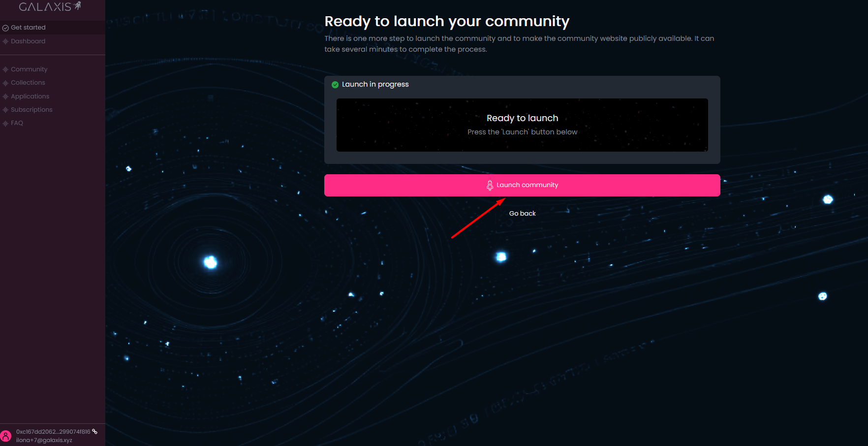Image resolution: width=868 pixels, height=446 pixels.
Task: Select the Get started menu label
Action: coord(28,28)
